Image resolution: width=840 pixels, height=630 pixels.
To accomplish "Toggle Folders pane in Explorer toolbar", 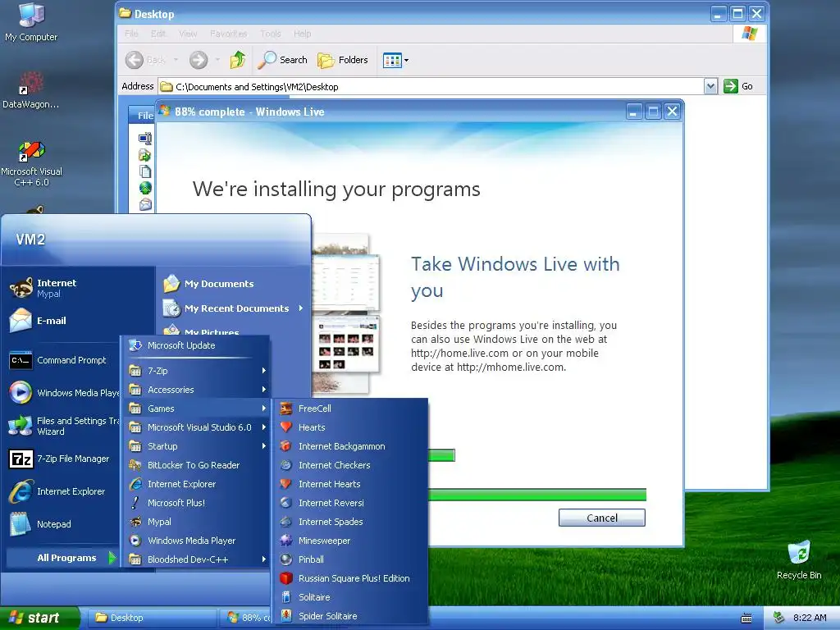I will tap(342, 60).
